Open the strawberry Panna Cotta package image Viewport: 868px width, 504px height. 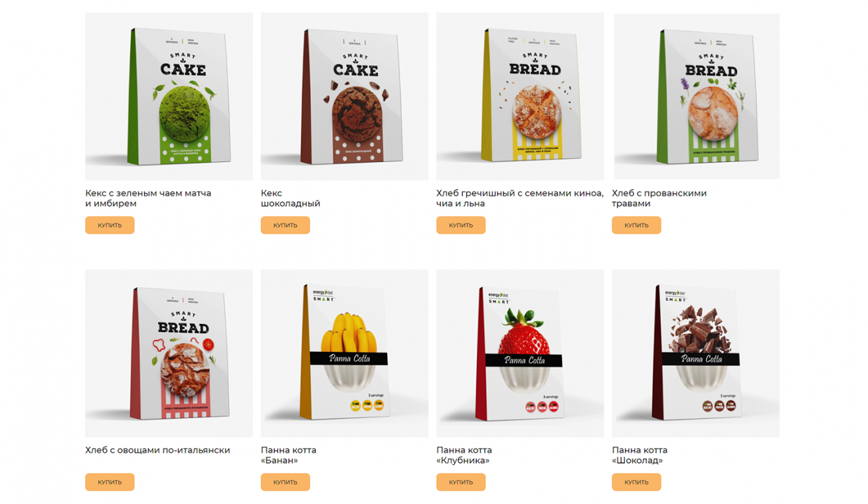(x=520, y=353)
